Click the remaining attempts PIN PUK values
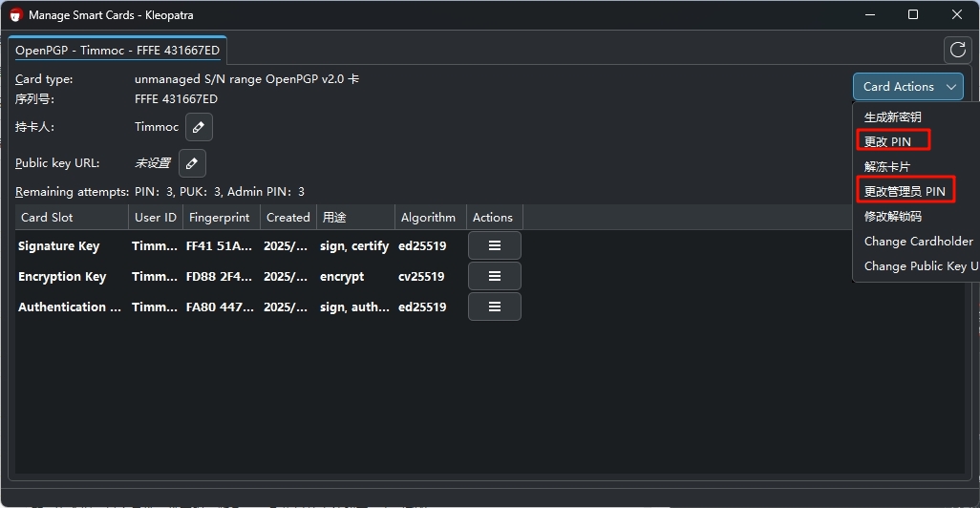The image size is (980, 508). [220, 192]
